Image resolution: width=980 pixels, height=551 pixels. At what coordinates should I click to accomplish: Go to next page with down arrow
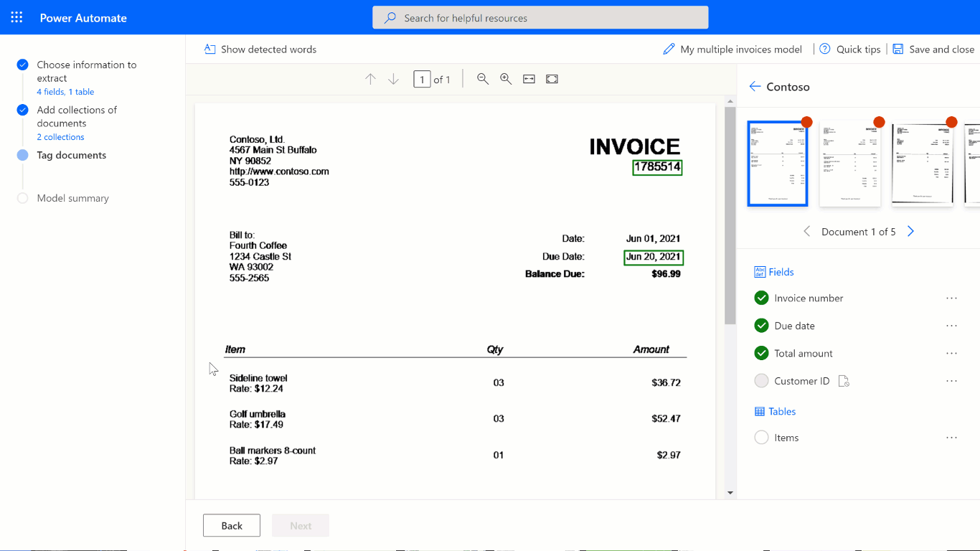393,79
